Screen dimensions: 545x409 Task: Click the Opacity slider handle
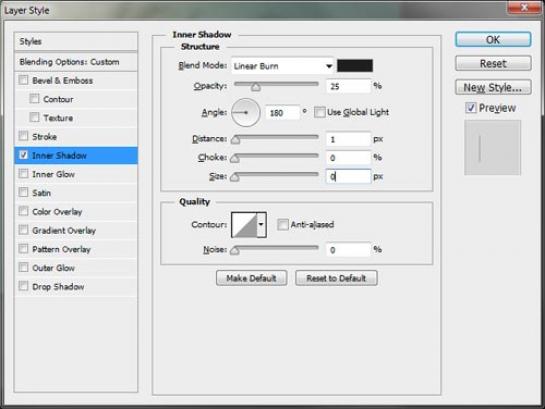tap(256, 87)
